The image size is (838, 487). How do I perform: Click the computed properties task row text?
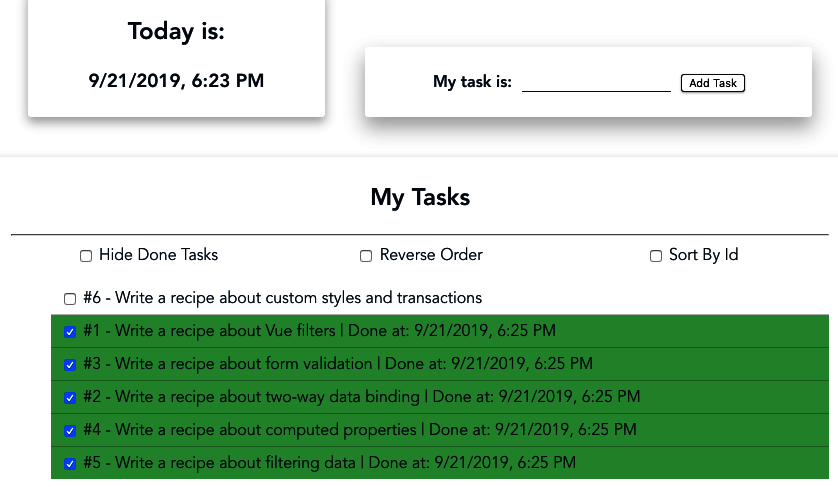click(360, 430)
